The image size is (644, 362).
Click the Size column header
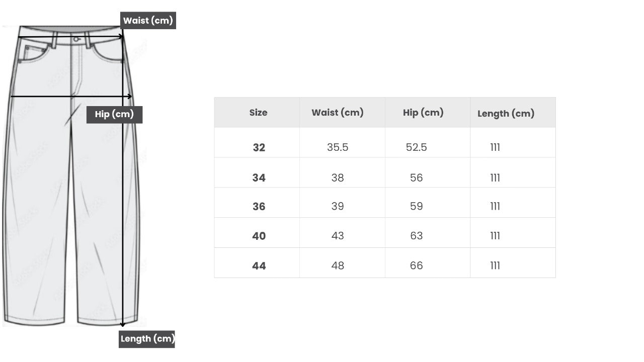258,113
